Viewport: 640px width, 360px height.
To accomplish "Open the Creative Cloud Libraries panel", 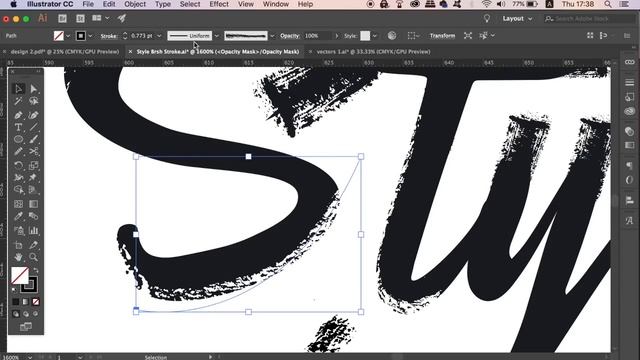I will click(629, 111).
